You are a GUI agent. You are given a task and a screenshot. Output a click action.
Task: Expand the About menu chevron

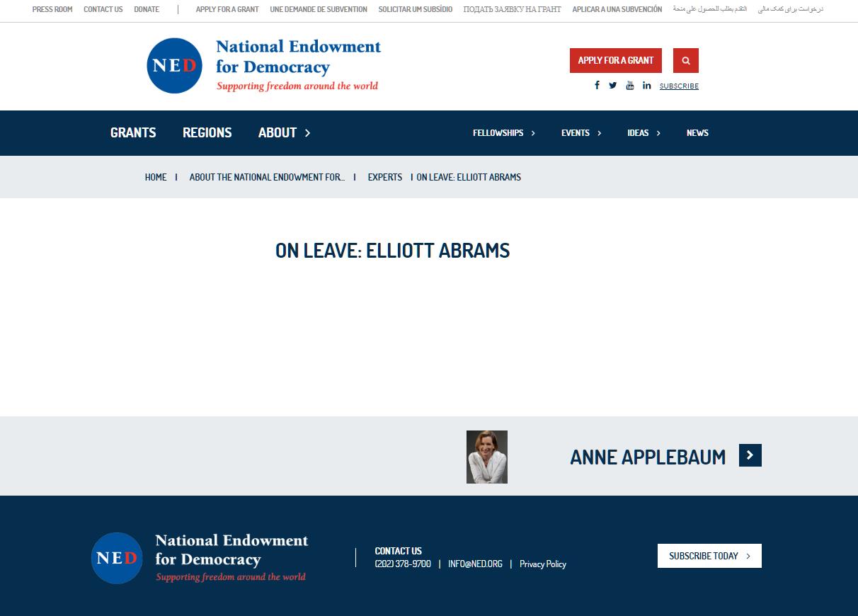click(x=307, y=133)
